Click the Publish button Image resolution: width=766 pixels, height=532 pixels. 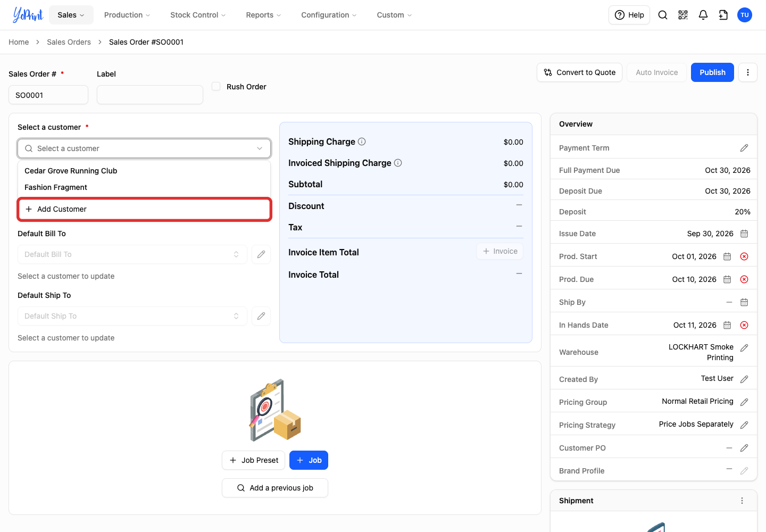(x=712, y=72)
